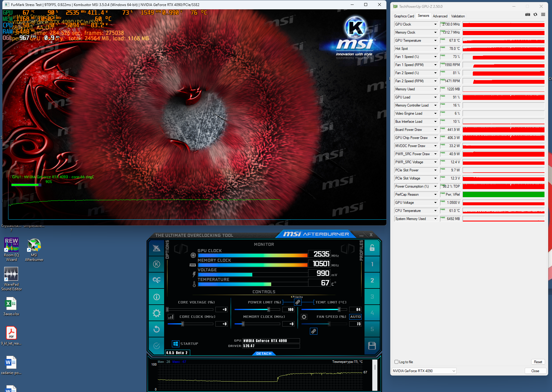This screenshot has height=392, width=552.
Task: Click the Afterburner temperature graph scrollbar
Action: (375, 375)
